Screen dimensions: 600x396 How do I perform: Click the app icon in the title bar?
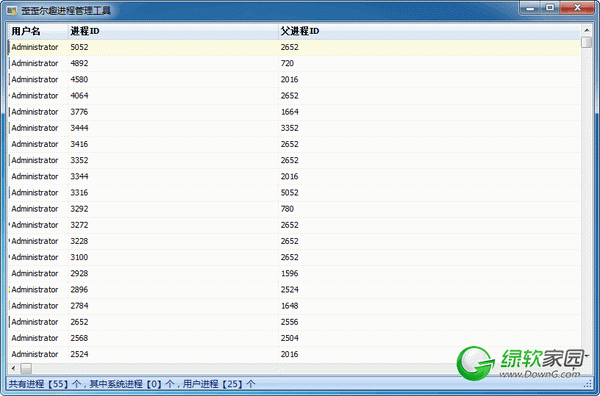pyautogui.click(x=11, y=10)
